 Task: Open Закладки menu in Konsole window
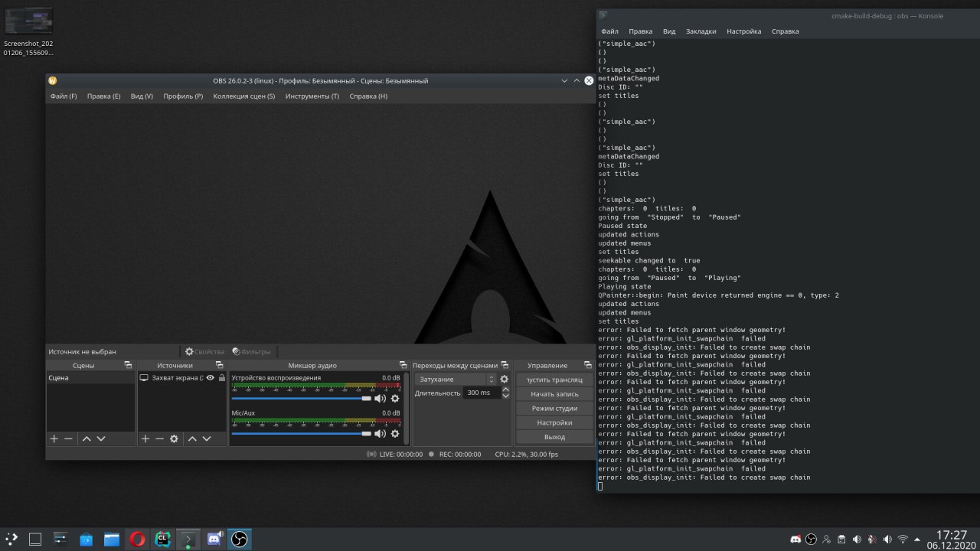701,31
